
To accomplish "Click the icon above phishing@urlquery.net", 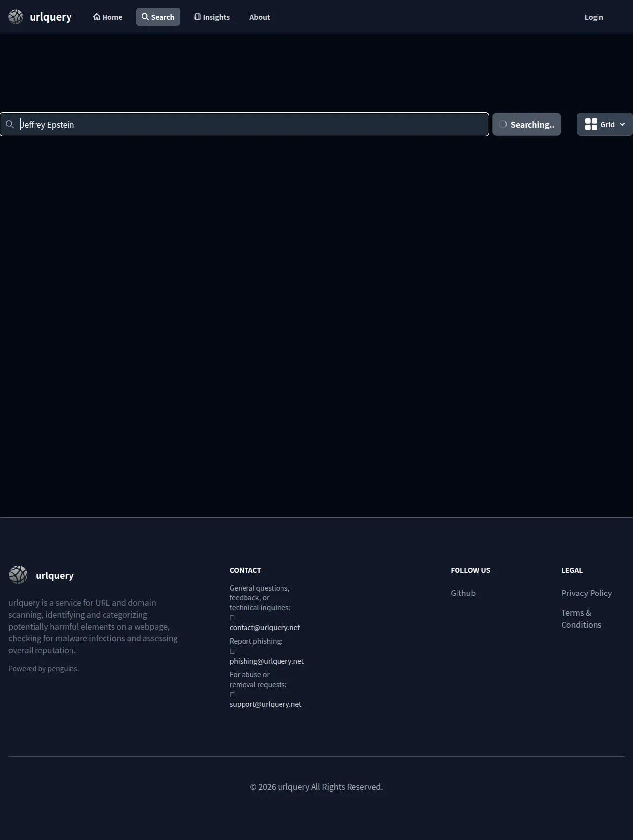I will [232, 651].
